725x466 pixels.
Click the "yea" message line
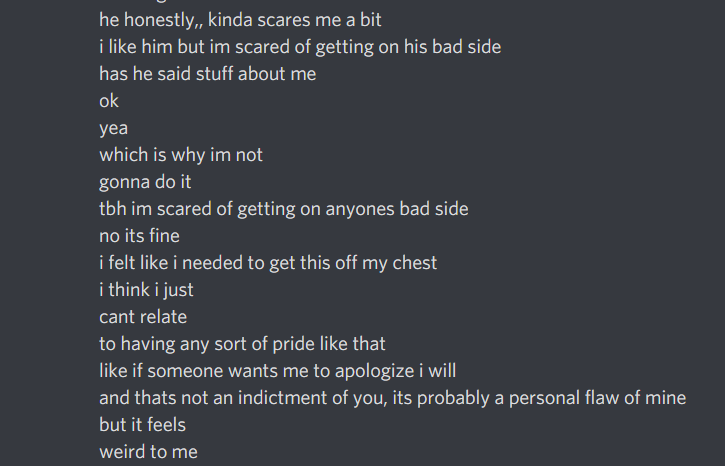[113, 128]
